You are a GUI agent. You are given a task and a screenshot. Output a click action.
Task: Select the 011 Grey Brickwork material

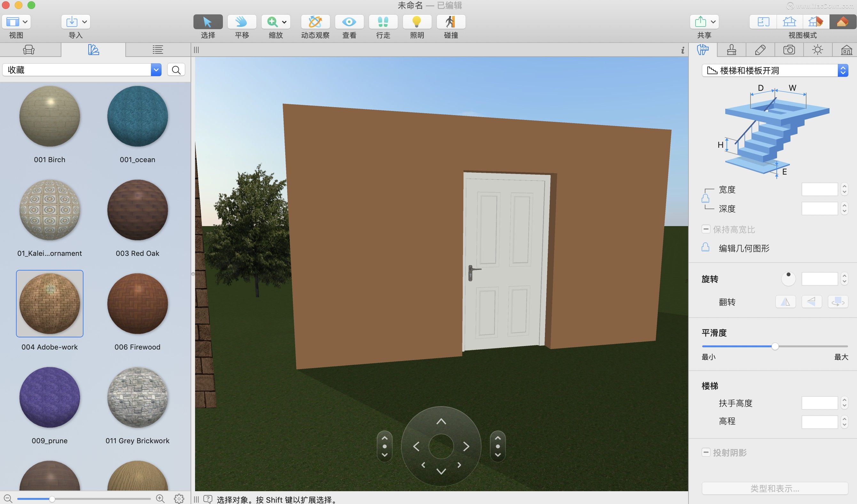pyautogui.click(x=138, y=397)
